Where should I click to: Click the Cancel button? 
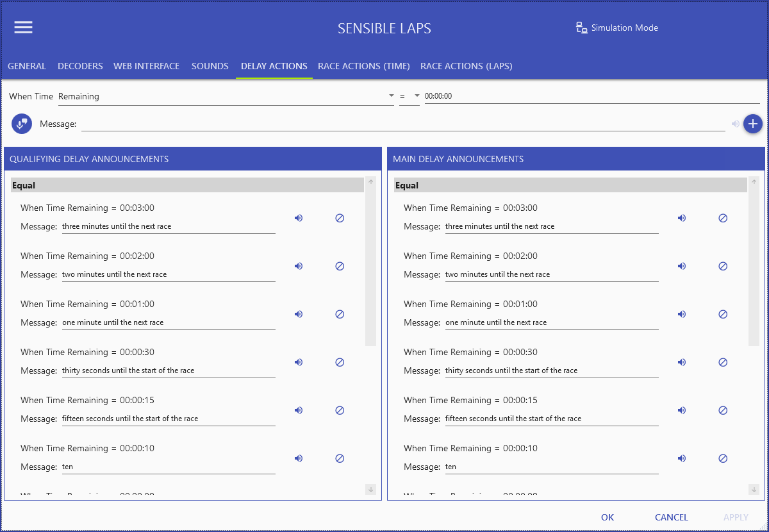(x=672, y=517)
